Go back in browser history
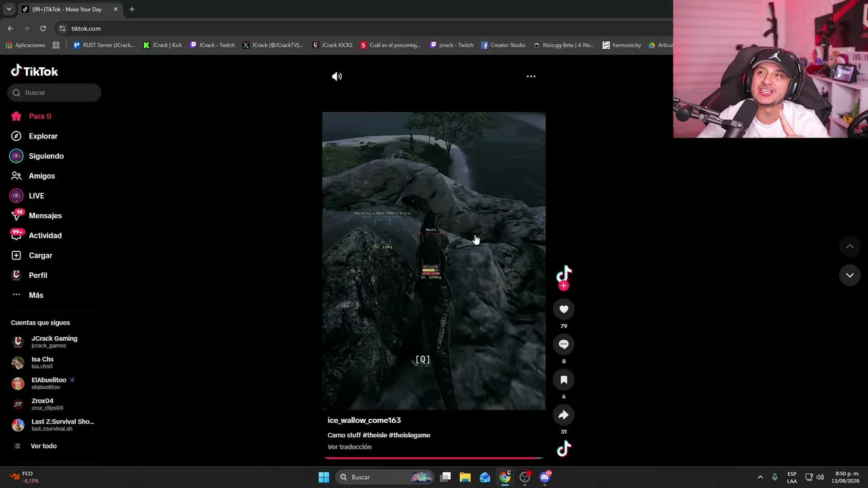The height and width of the screenshot is (488, 868). click(10, 28)
